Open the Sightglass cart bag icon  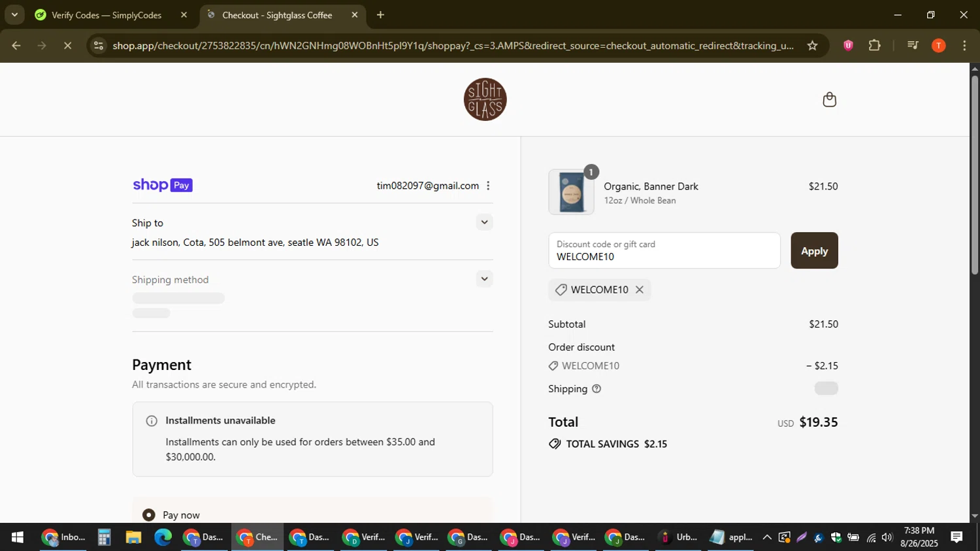pyautogui.click(x=829, y=99)
